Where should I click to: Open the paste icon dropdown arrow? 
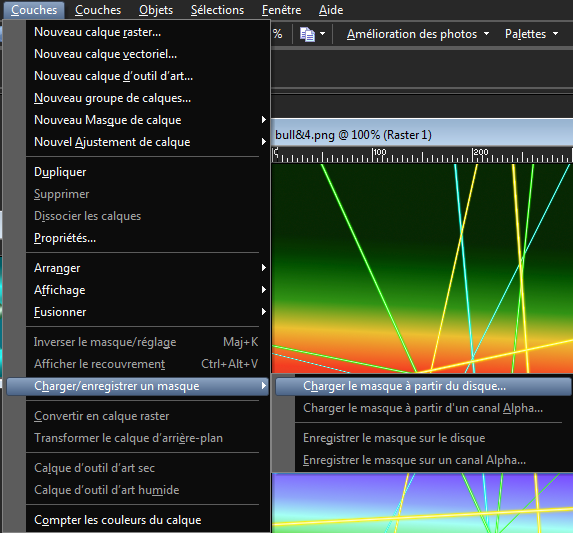tap(322, 34)
